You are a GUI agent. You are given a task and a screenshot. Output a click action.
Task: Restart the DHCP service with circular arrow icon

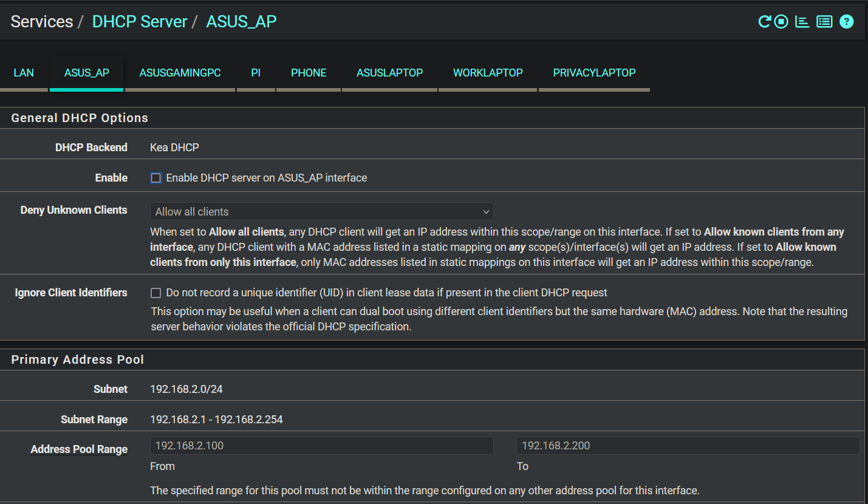click(x=764, y=22)
